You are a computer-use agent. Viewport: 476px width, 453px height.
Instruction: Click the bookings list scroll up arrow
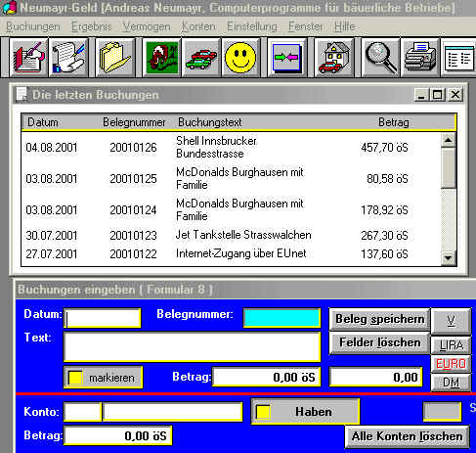[x=449, y=140]
